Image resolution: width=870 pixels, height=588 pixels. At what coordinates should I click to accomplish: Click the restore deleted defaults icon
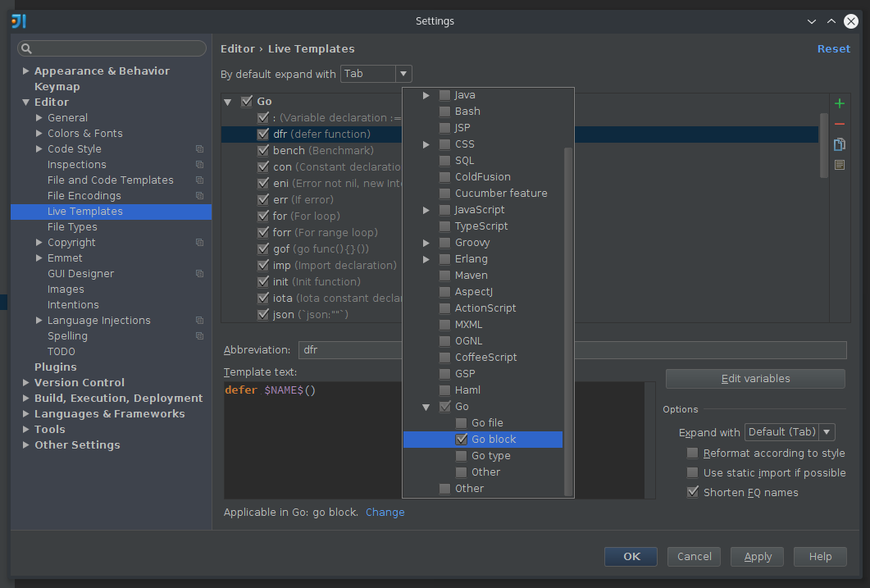839,165
